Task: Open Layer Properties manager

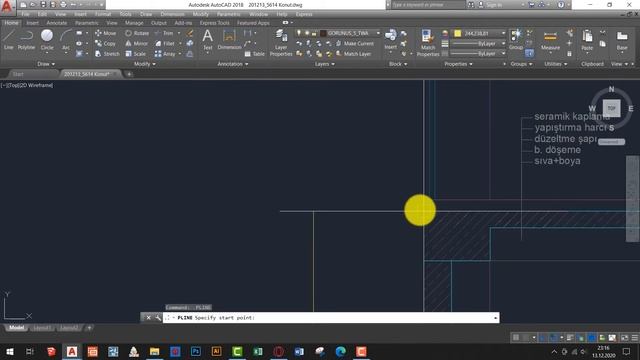Action: click(281, 42)
